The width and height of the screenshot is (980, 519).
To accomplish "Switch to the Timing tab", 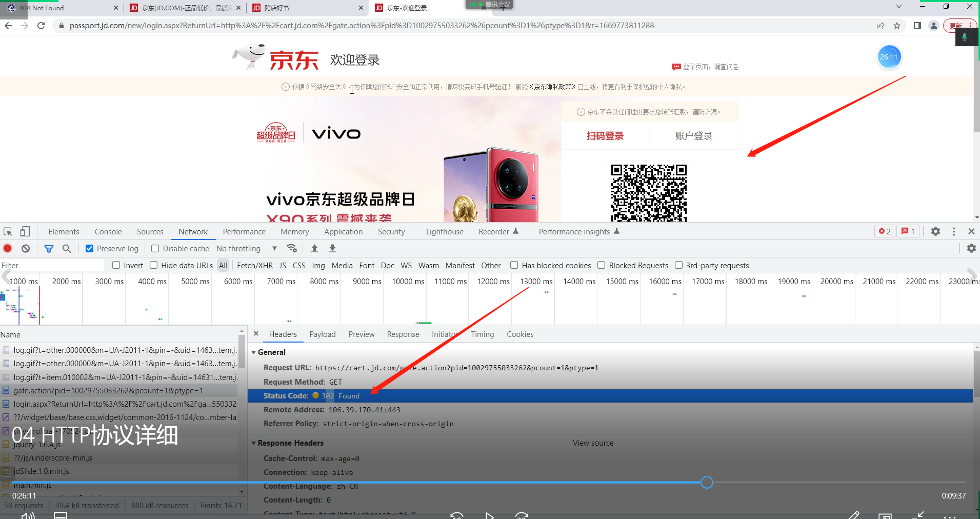I will point(483,334).
